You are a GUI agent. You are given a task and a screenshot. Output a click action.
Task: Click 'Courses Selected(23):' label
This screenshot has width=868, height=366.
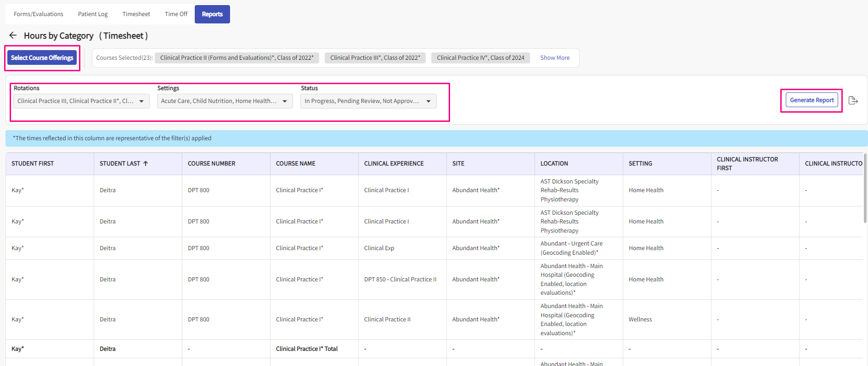point(124,58)
